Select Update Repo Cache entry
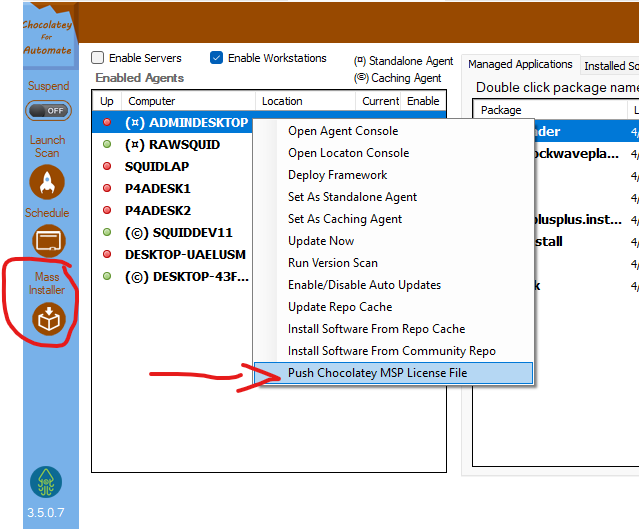The height and width of the screenshot is (529, 639). 393,307
